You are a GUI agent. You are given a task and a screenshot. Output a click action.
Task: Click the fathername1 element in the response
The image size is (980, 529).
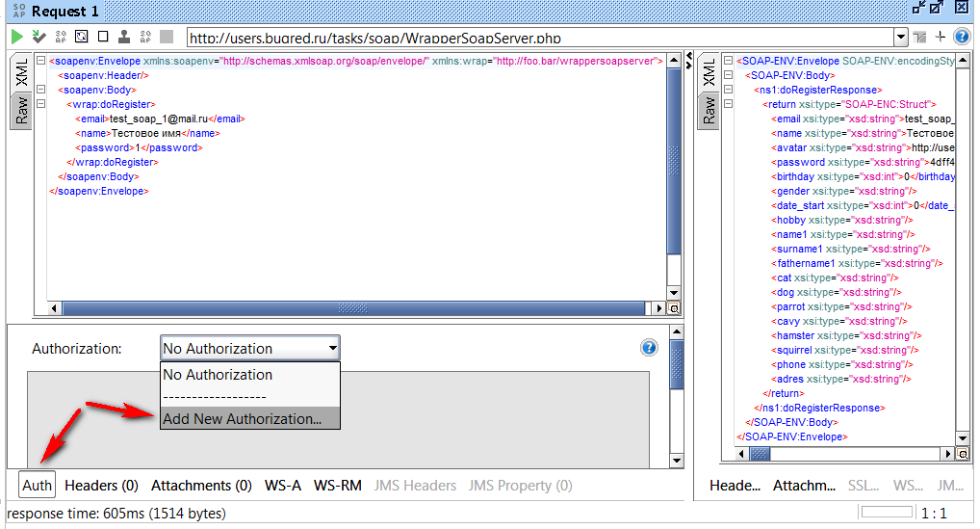(x=856, y=263)
